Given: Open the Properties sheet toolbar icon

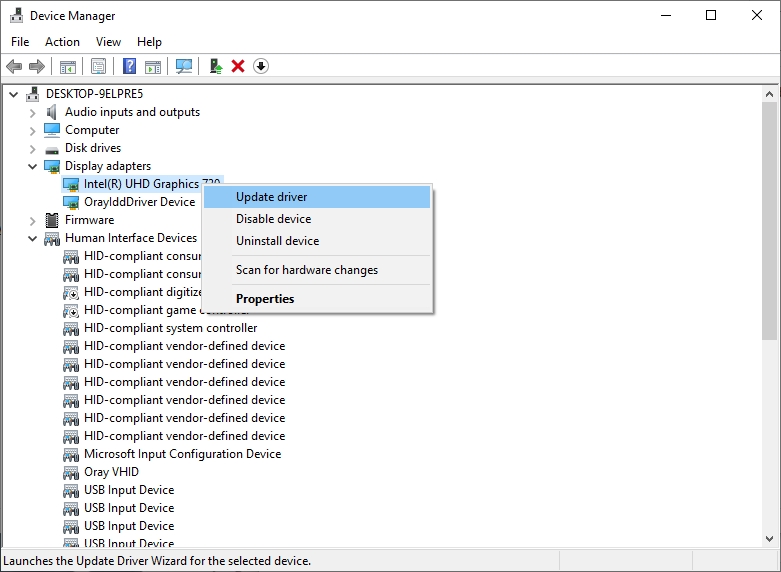Looking at the screenshot, I should 98,66.
